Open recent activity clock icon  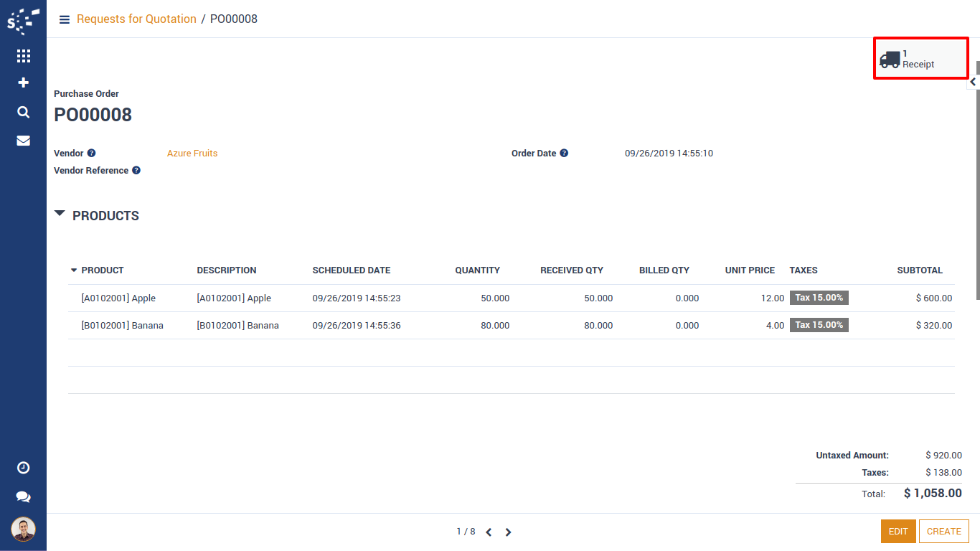(23, 468)
